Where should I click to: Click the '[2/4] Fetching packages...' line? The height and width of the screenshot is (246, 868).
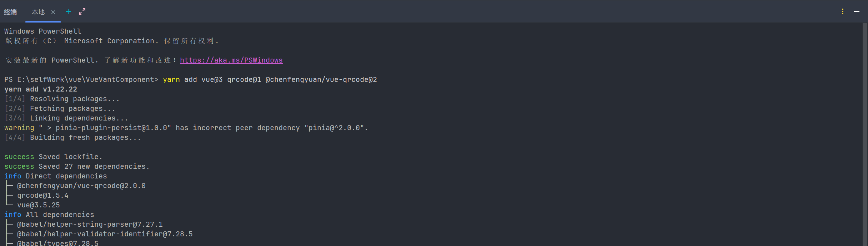(60, 108)
